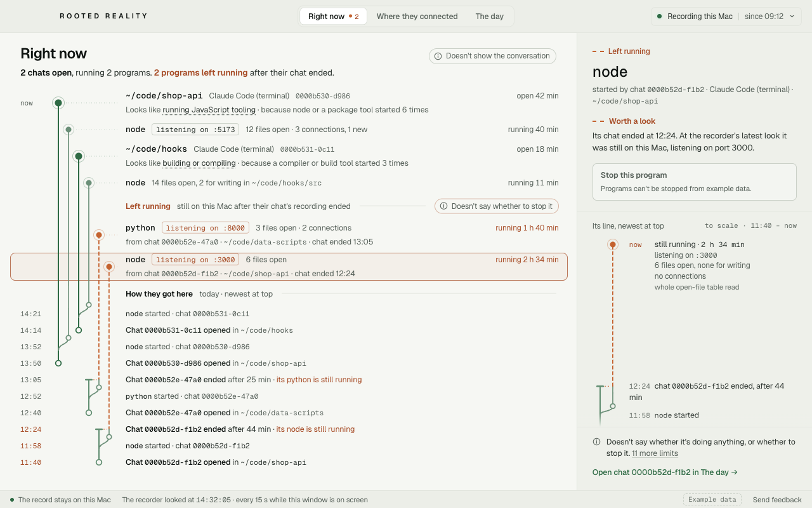Click the info icon beside Doesn't show the conversation
Viewport: 812px width, 508px height.
coord(438,56)
